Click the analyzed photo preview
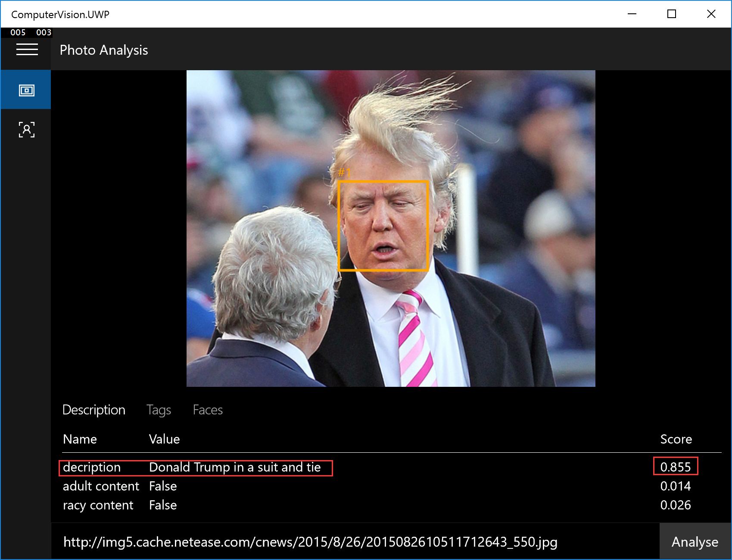732x560 pixels. [391, 228]
